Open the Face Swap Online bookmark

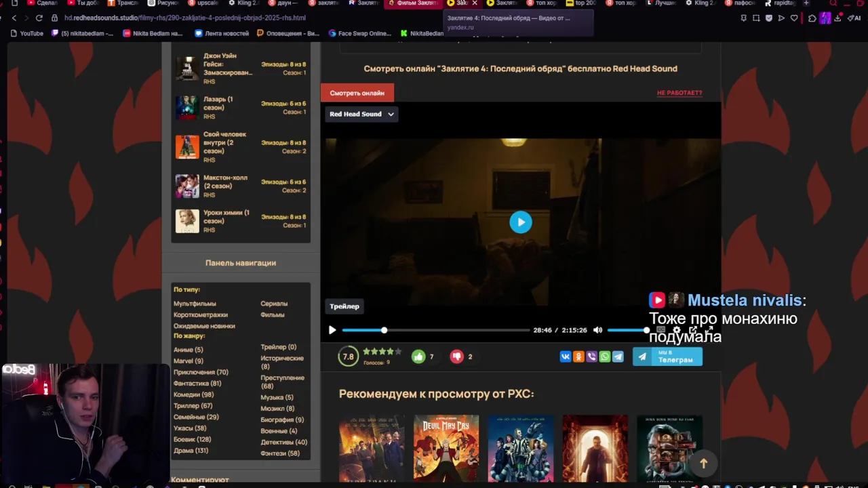(x=360, y=33)
